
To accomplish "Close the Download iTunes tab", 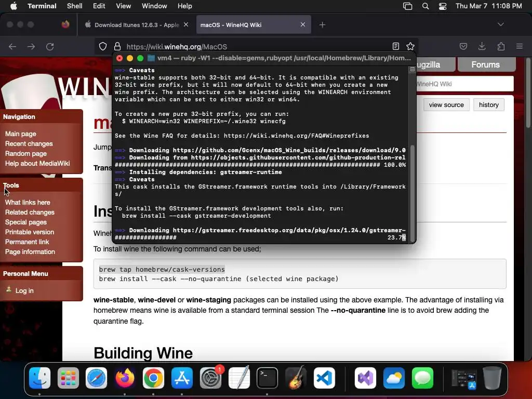I will pos(186,24).
